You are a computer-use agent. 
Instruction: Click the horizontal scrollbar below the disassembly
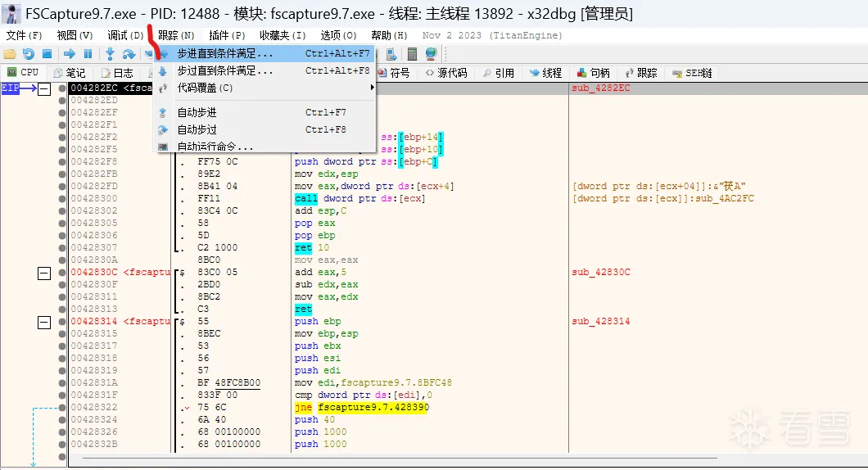(400, 458)
